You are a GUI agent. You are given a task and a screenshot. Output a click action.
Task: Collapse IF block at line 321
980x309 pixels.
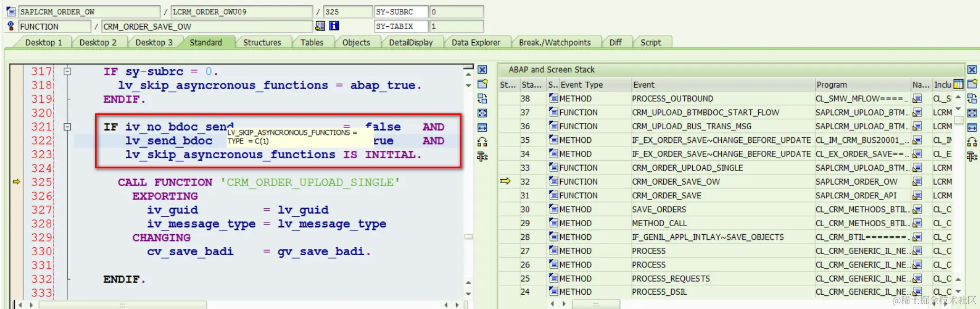[x=67, y=127]
